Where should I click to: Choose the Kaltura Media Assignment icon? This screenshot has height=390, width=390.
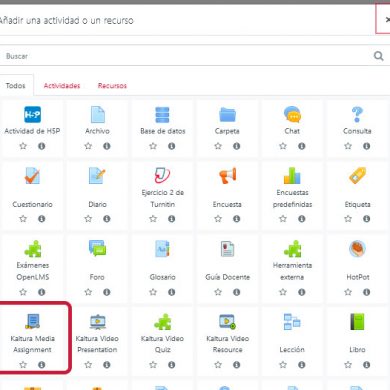(32, 322)
